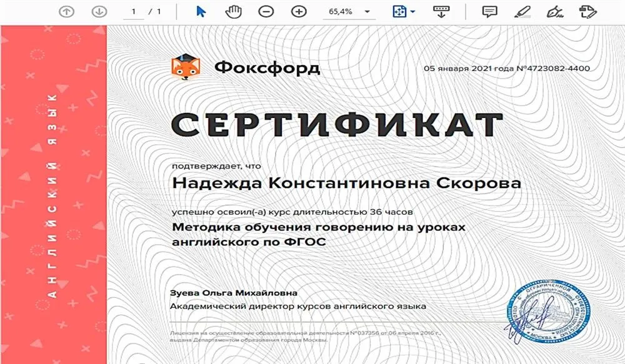This screenshot has height=364, width=625.
Task: Click the line 'успешно освоил(-а) курс длительностью 36 часов'
Action: point(292,212)
